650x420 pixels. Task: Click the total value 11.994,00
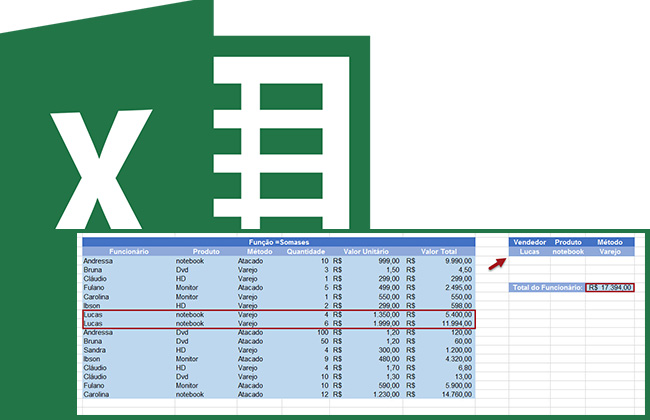[x=457, y=323]
